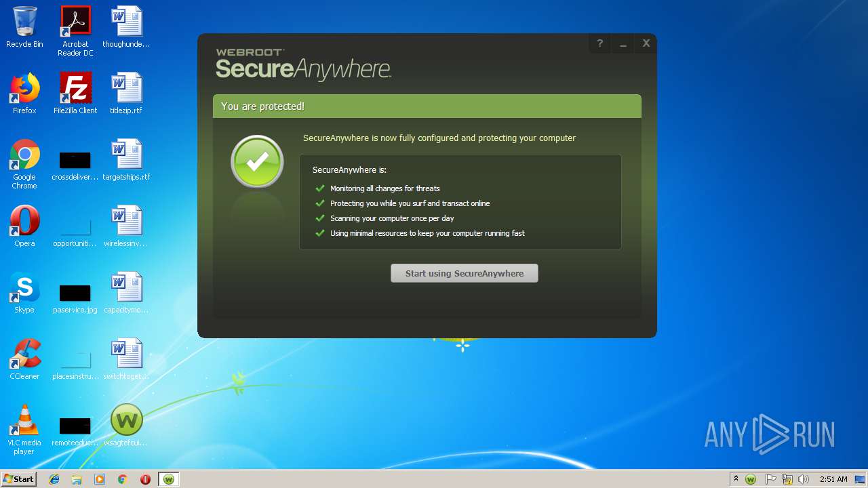Click 'SecureAnywhere is now fully configured' message

pos(439,138)
